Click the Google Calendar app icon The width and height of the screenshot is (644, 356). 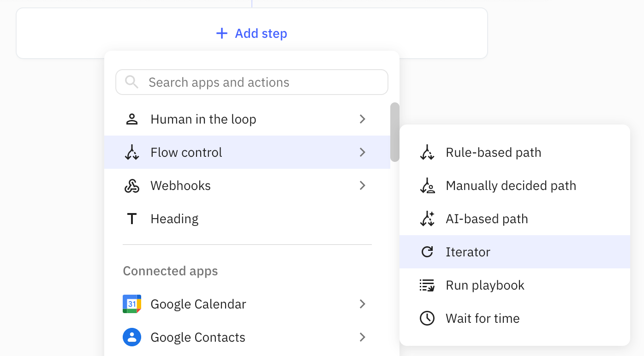point(132,304)
